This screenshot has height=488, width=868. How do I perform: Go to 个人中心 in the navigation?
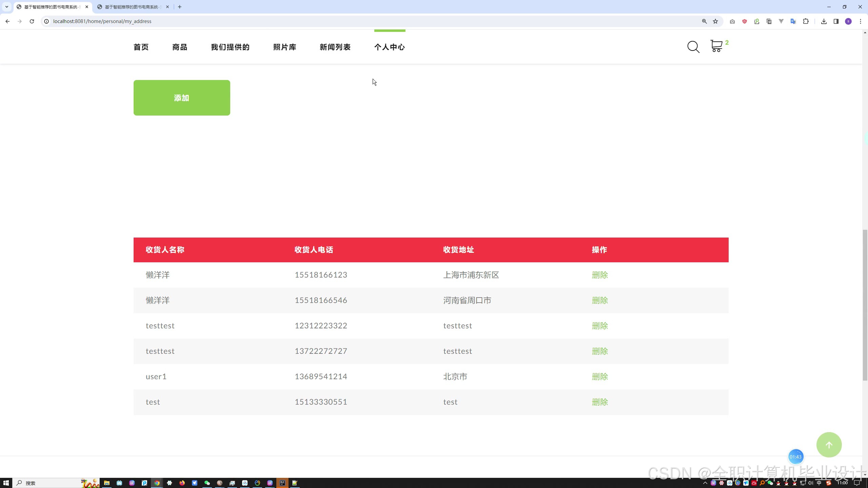click(x=389, y=47)
